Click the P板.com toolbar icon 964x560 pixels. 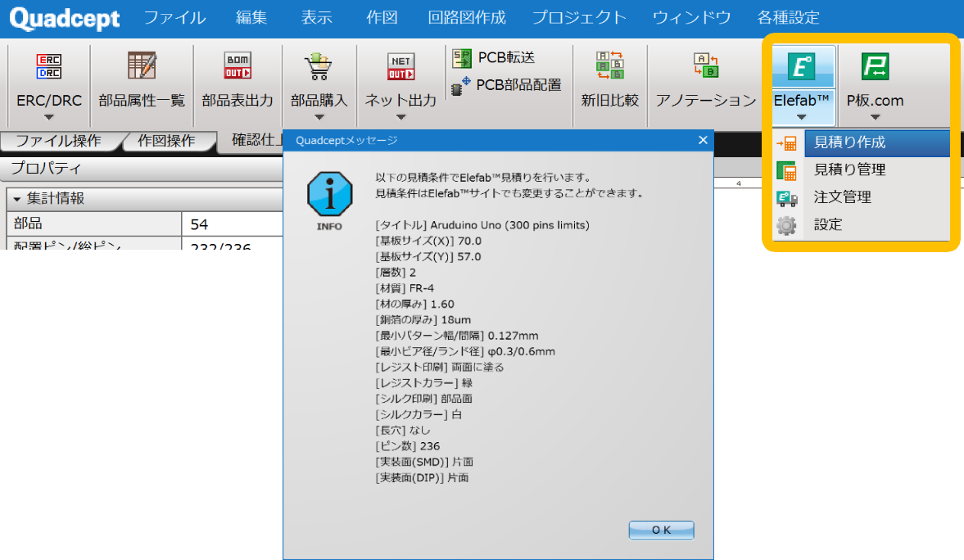click(875, 66)
